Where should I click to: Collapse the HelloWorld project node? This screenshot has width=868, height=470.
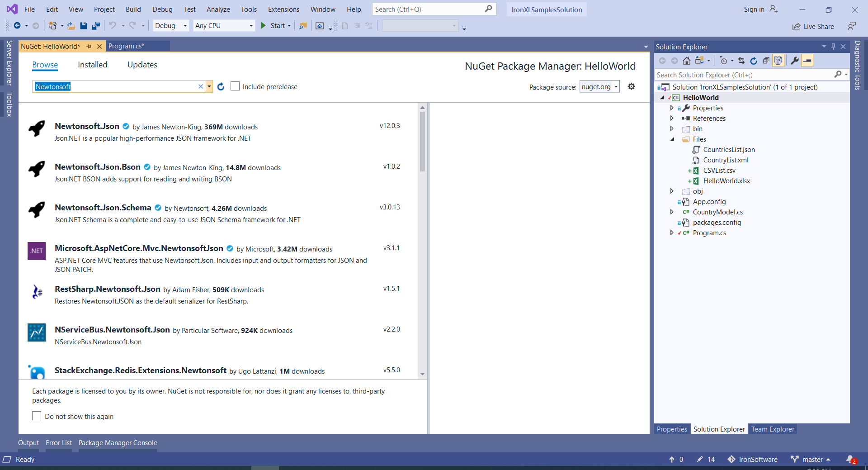point(662,98)
